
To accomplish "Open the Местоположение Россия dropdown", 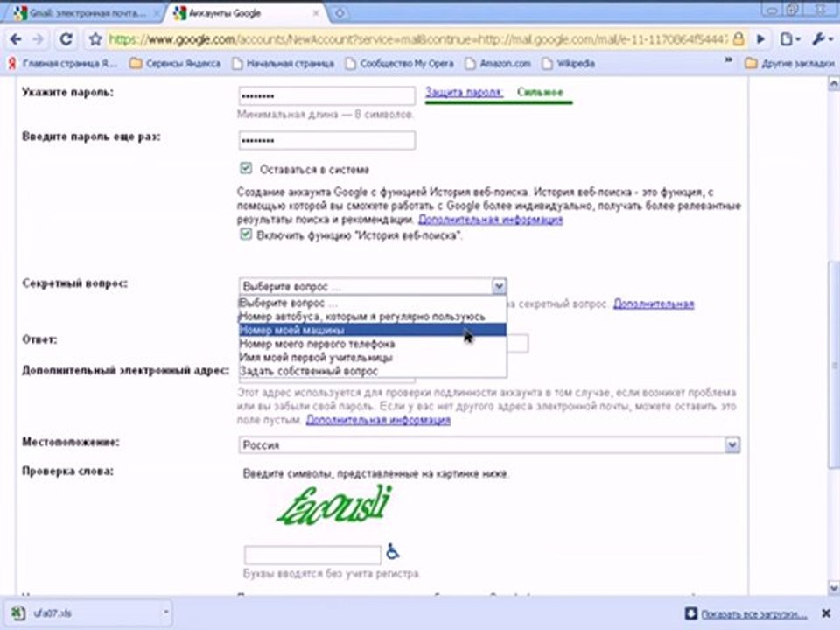I will (x=489, y=444).
